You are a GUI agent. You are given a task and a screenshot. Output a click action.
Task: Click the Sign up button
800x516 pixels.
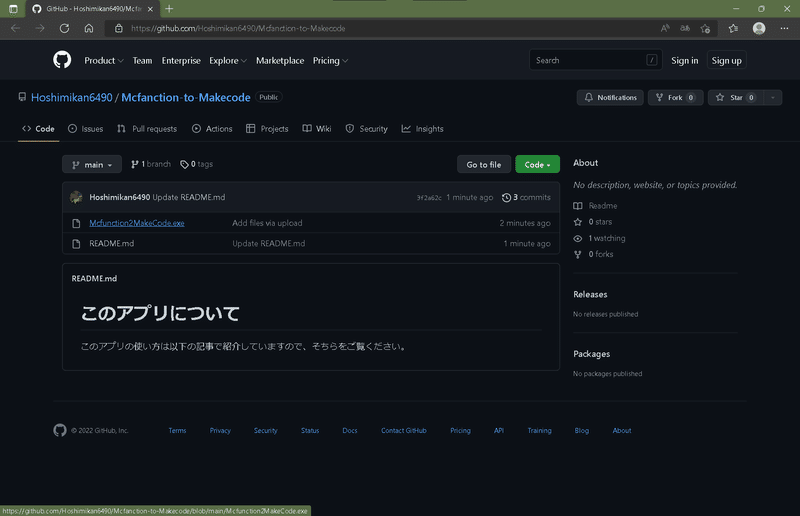[727, 60]
